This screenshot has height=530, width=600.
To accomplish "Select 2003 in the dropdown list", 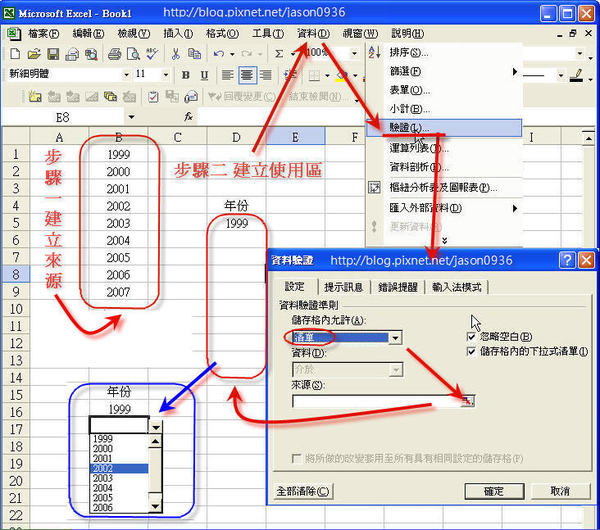I will click(x=119, y=478).
